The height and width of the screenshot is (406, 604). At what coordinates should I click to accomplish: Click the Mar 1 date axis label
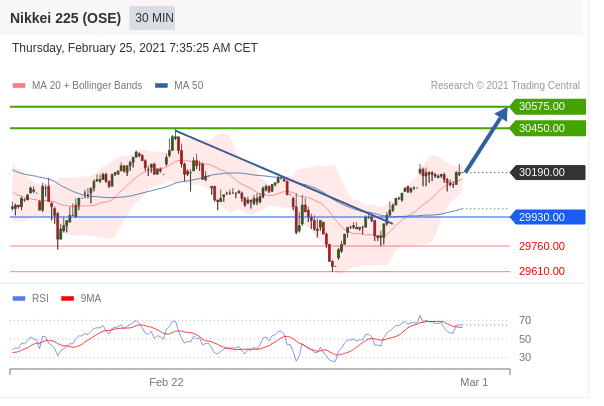474,382
